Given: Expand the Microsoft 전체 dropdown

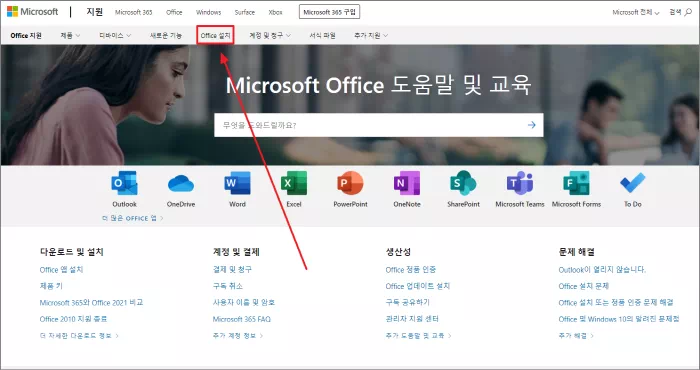Looking at the screenshot, I should pyautogui.click(x=636, y=12).
